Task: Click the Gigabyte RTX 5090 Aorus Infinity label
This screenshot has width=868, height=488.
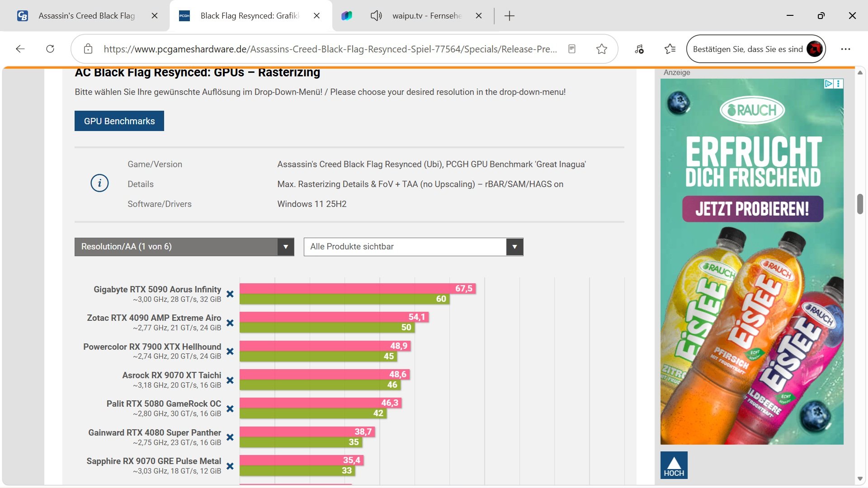Action: [157, 289]
